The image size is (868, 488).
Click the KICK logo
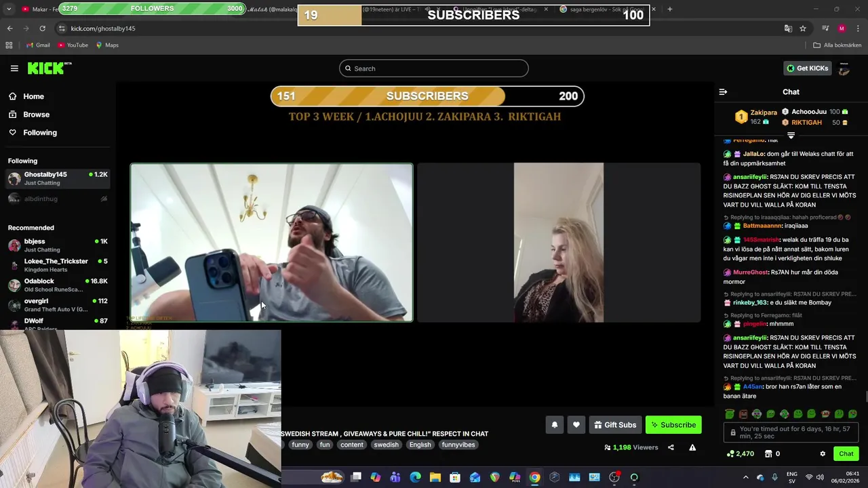coord(49,68)
